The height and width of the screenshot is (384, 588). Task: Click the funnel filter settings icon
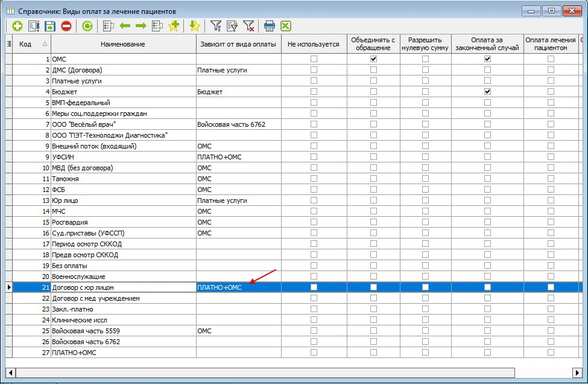216,26
